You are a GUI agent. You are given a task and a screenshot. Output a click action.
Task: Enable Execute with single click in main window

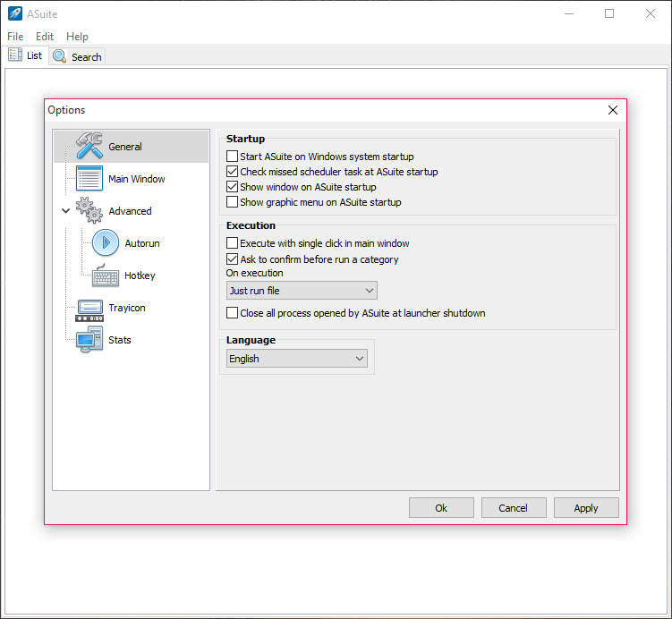[x=232, y=243]
